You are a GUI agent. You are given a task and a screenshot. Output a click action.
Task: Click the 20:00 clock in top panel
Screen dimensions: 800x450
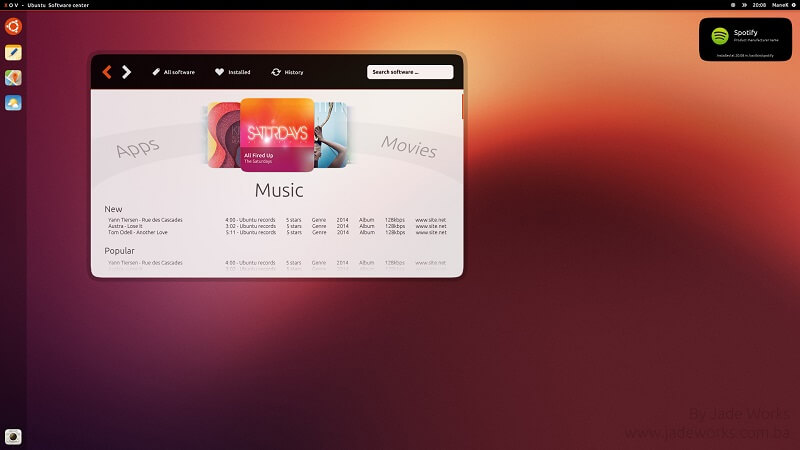tap(759, 5)
